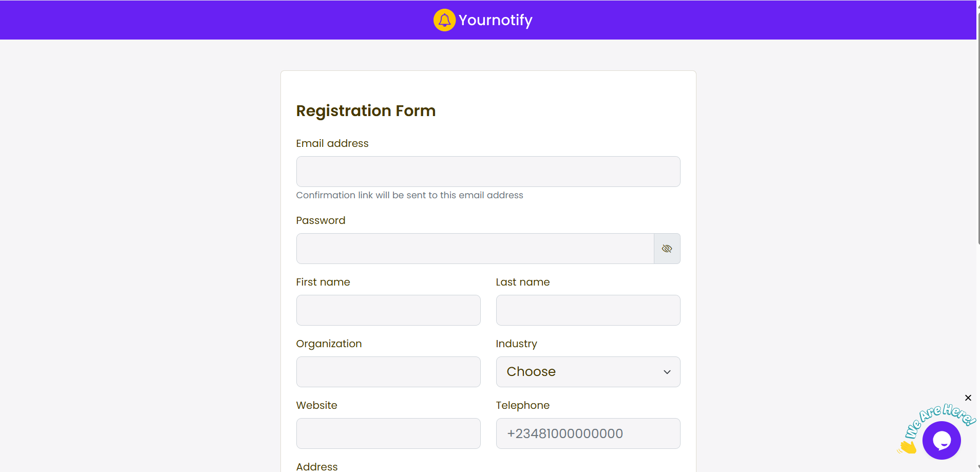
Task: Click the waving hand emoji icon
Action: pyautogui.click(x=908, y=447)
